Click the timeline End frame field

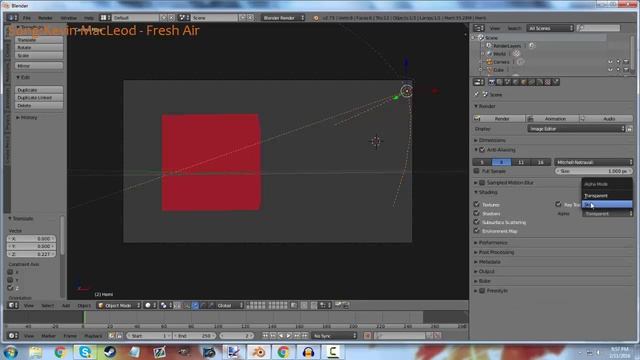[x=194, y=336]
